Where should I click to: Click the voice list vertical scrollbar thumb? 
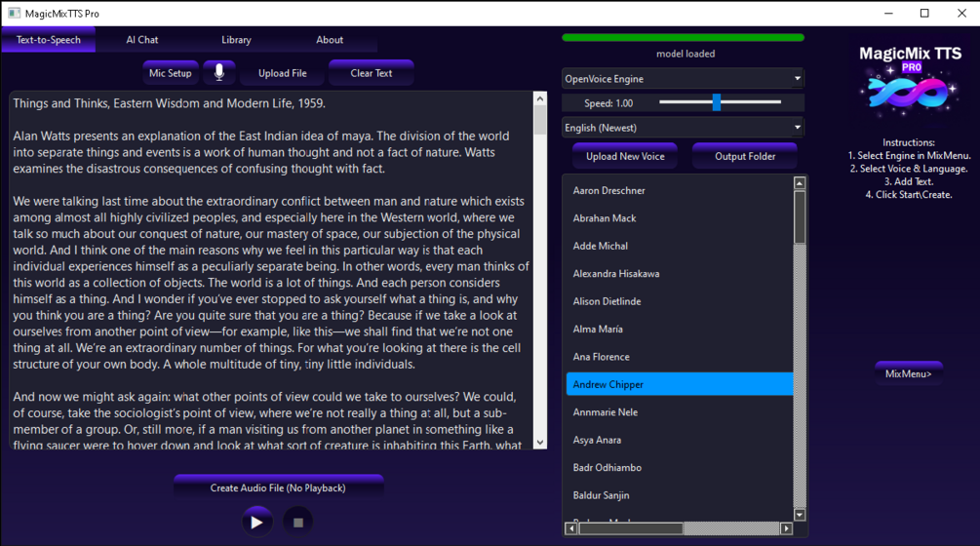800,216
